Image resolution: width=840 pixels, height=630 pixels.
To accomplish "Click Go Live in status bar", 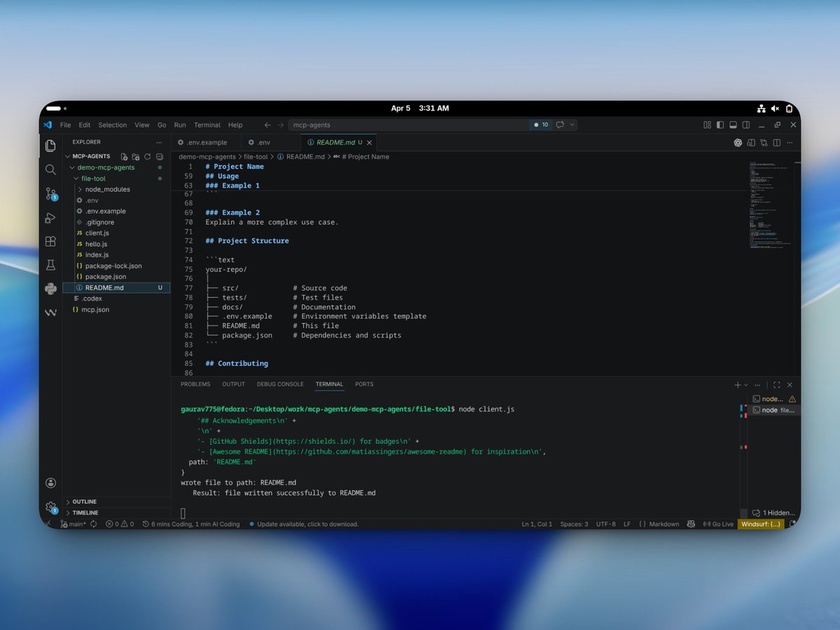I will click(718, 524).
